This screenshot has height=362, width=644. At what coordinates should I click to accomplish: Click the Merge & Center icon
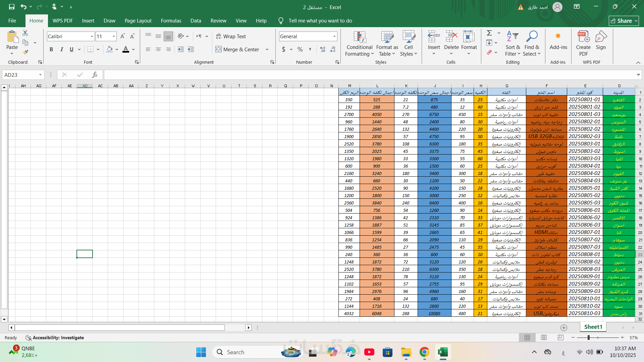point(218,49)
